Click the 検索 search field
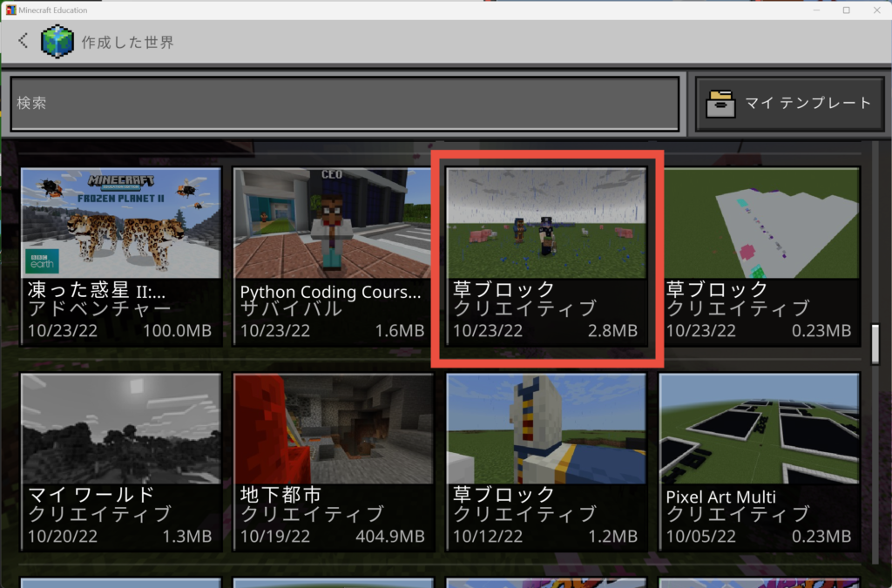This screenshot has height=588, width=892. click(x=345, y=104)
